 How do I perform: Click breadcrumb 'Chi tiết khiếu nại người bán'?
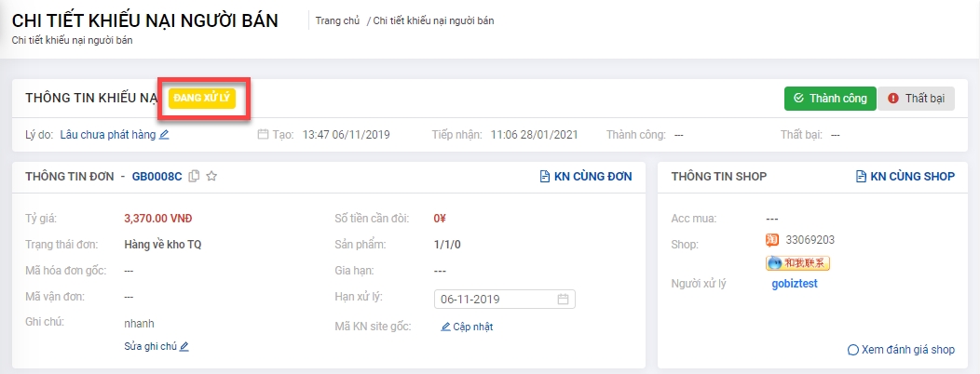point(433,20)
